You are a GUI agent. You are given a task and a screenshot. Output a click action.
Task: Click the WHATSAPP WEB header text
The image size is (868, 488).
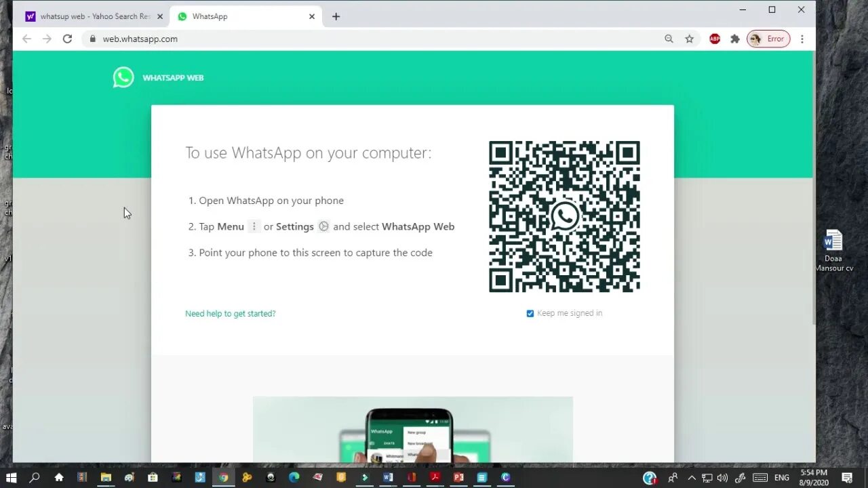tap(173, 78)
